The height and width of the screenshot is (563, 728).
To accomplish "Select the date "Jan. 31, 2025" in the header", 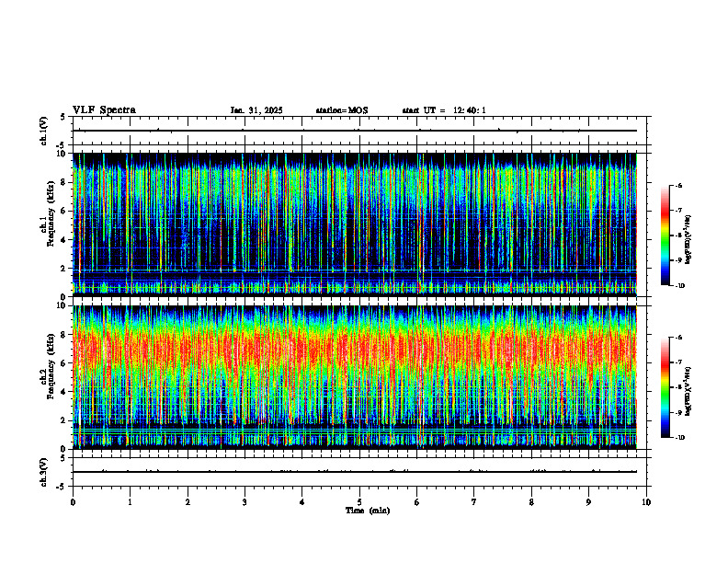I will point(256,110).
